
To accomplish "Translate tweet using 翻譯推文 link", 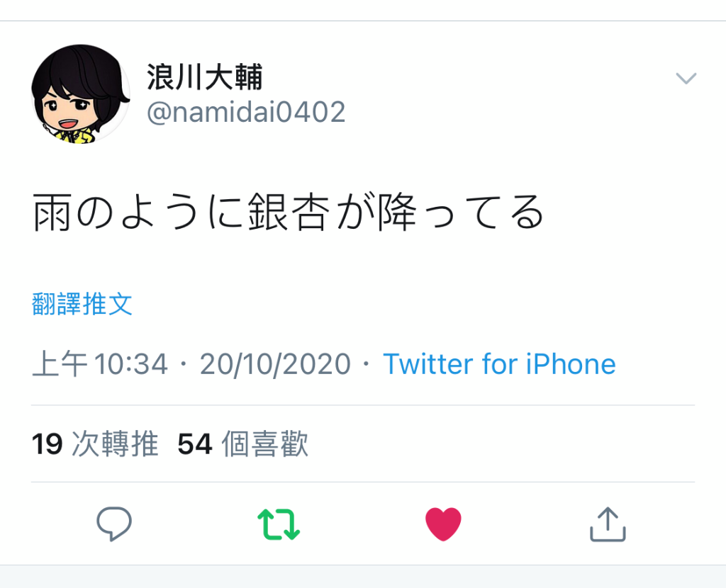I will pos(82,304).
